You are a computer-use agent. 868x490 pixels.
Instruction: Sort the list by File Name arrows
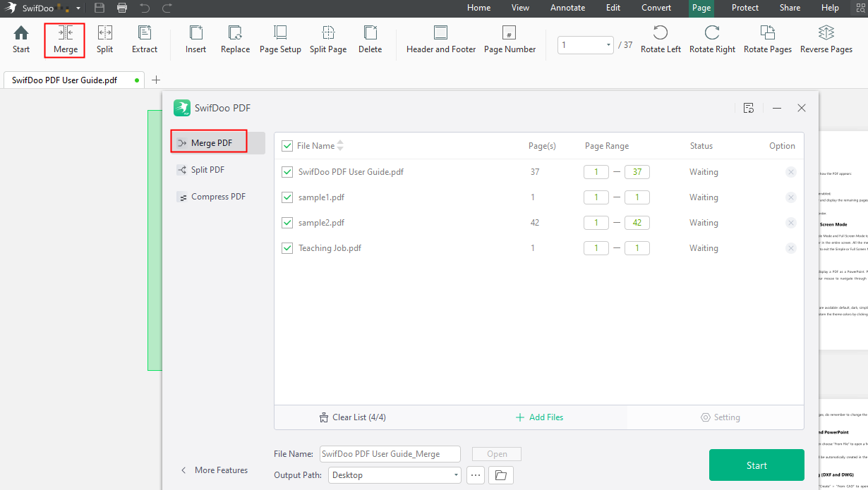click(340, 146)
